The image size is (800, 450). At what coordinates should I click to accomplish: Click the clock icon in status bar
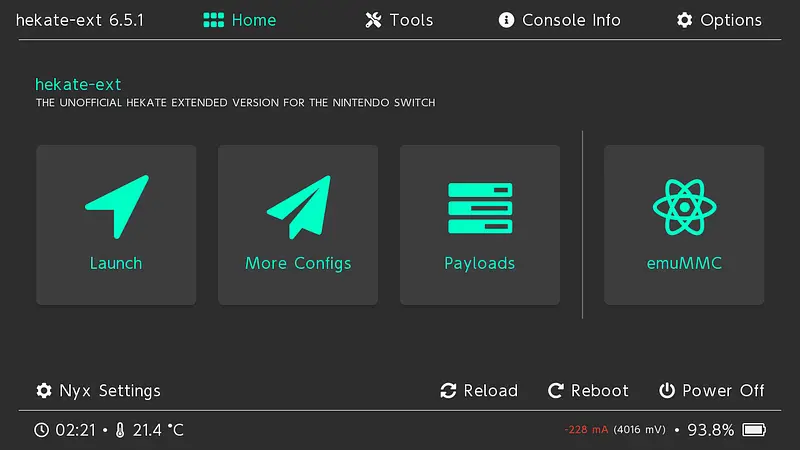(41, 430)
